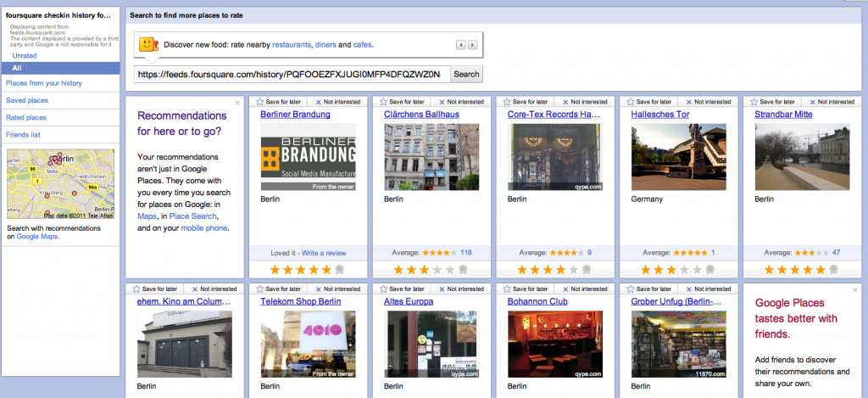
Task: Show next discovery tip arrow
Action: pyautogui.click(x=472, y=44)
